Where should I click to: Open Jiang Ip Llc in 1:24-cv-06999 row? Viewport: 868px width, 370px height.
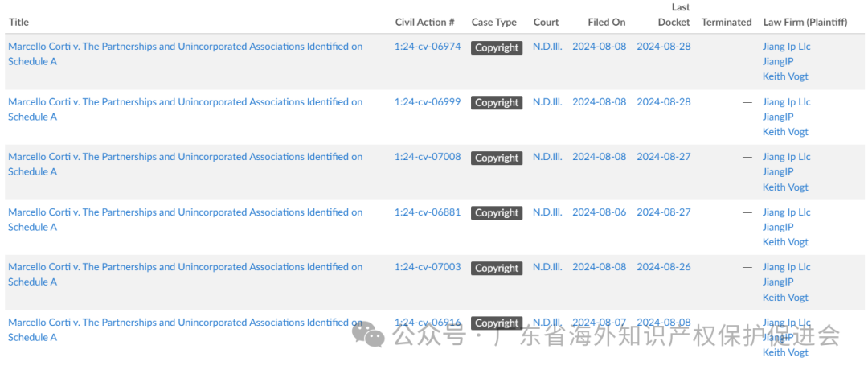[786, 102]
